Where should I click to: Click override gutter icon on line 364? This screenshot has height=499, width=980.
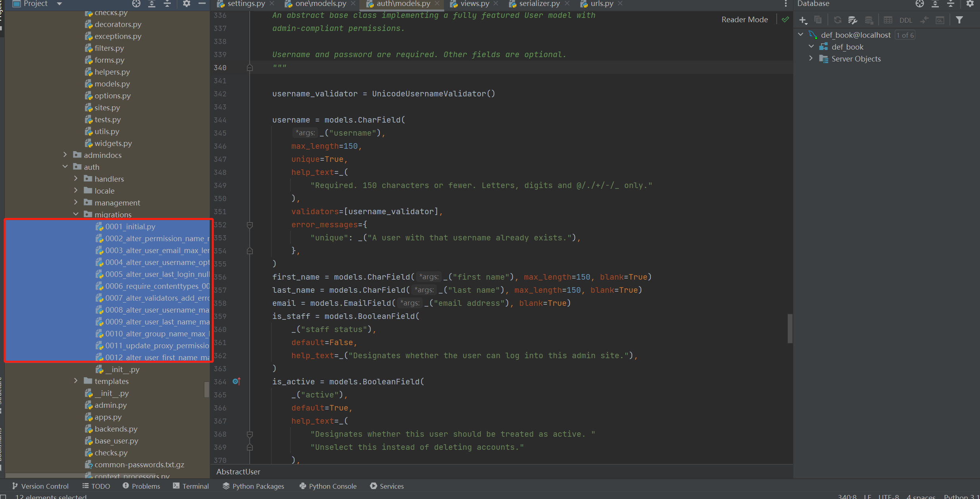point(236,381)
